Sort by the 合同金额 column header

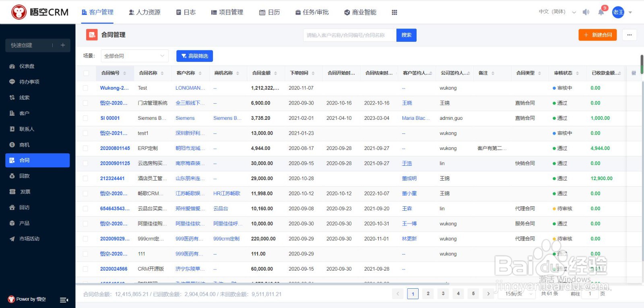(x=264, y=73)
